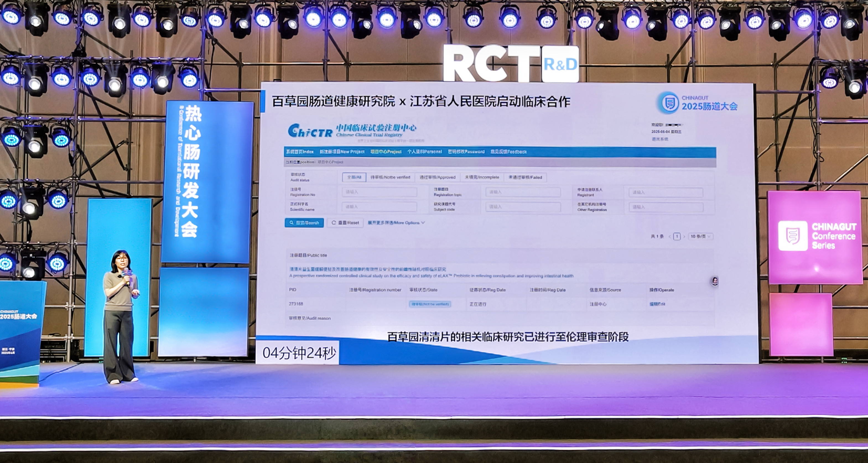Select the Incomplete audit status filter
Image resolution: width=868 pixels, height=463 pixels.
tap(482, 177)
